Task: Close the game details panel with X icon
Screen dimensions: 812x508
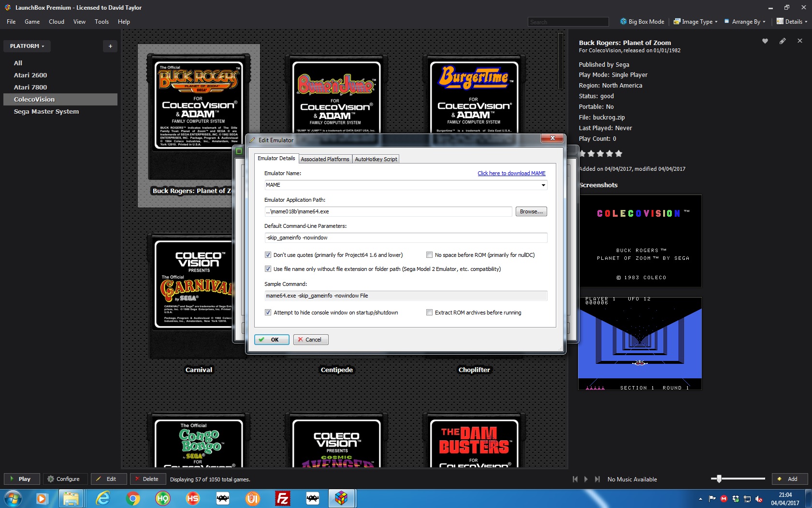Action: click(800, 41)
